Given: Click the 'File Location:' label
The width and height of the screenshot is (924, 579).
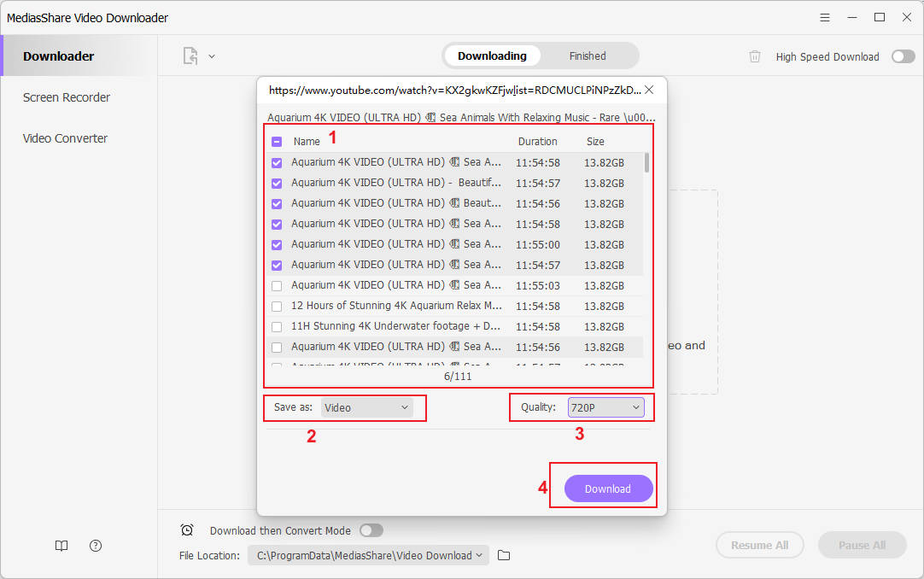Looking at the screenshot, I should (x=209, y=555).
